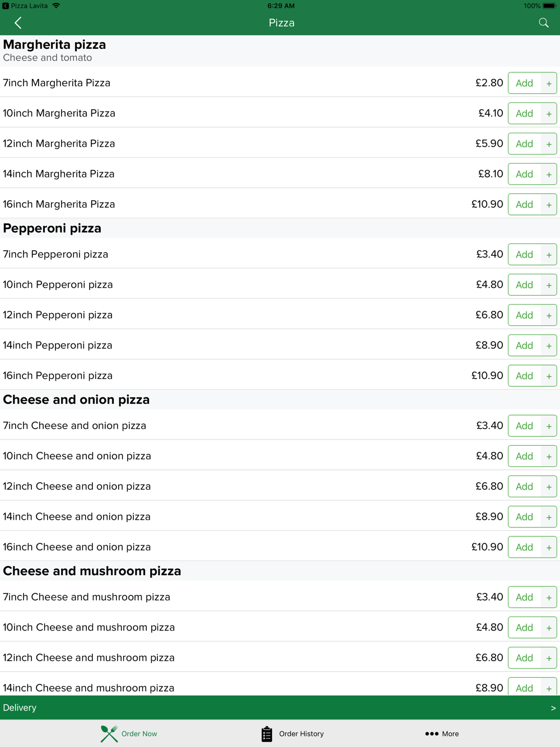Tap plus icon for 7inch Margherita Pizza
The width and height of the screenshot is (560, 747).
[x=549, y=83]
